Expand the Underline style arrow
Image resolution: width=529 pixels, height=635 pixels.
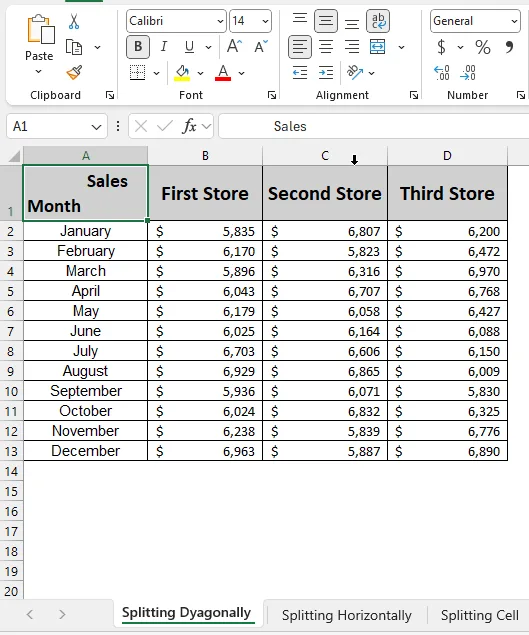click(x=208, y=47)
